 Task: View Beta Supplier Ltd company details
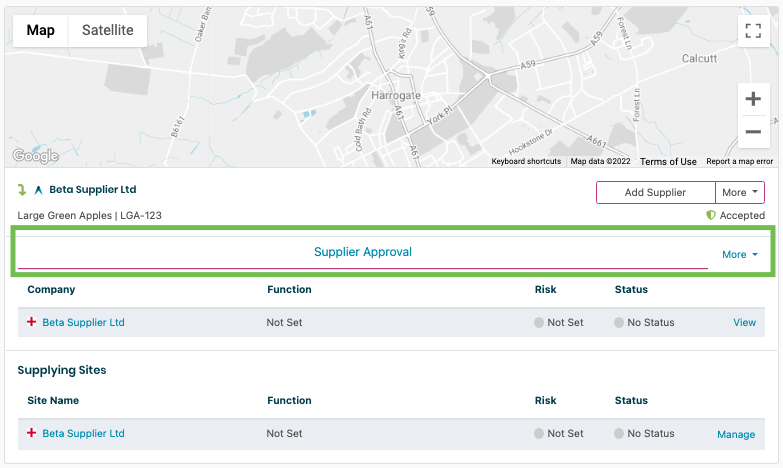tap(744, 323)
